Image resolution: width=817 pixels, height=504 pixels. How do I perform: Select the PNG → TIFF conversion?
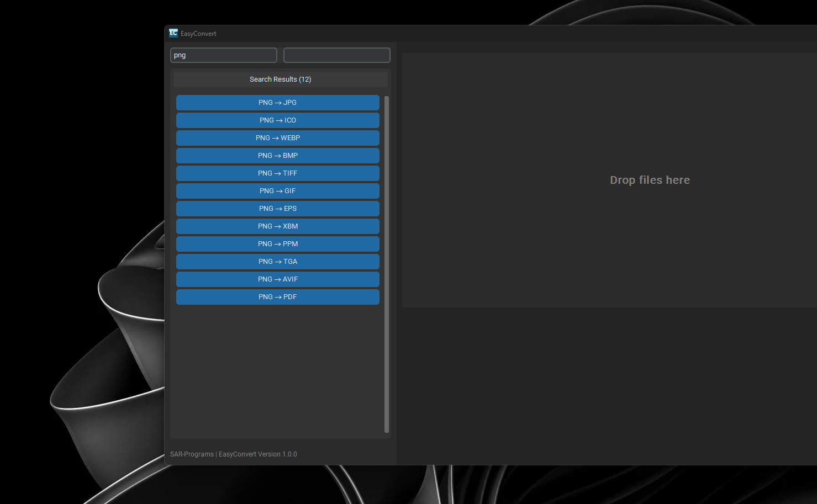click(277, 173)
